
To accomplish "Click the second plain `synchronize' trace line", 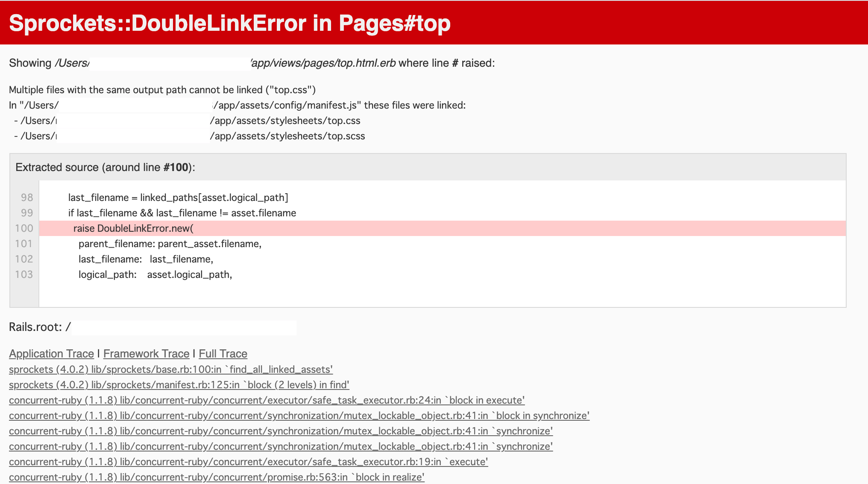I will [x=281, y=446].
